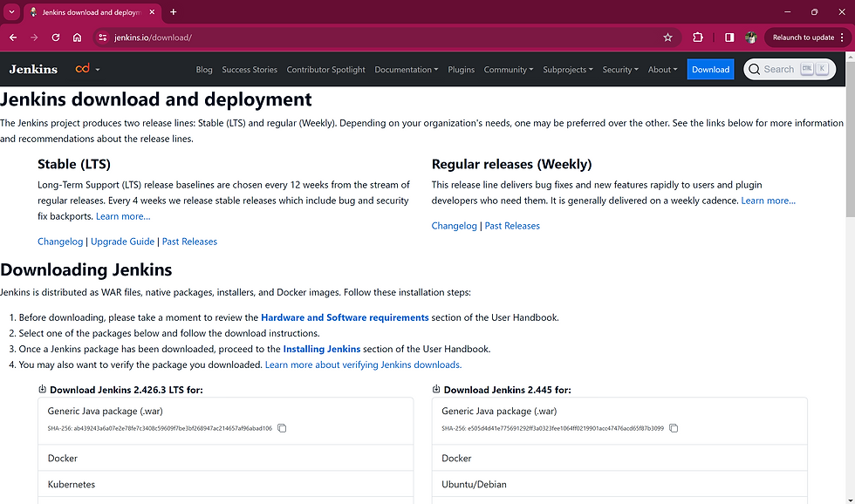Choose Ubuntu/Debian under Weekly downloads
855x504 pixels.
tap(619, 485)
